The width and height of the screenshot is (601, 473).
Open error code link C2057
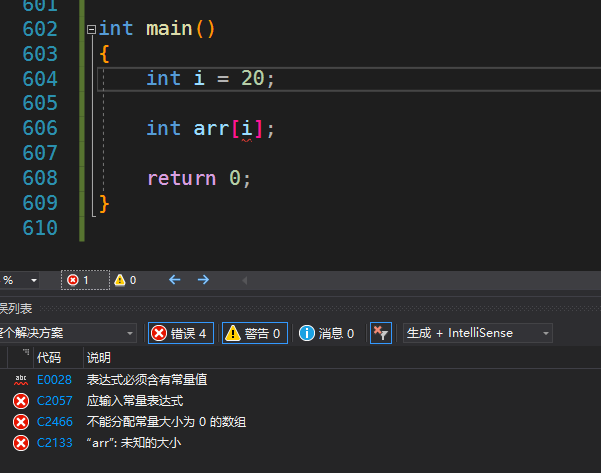(x=54, y=401)
